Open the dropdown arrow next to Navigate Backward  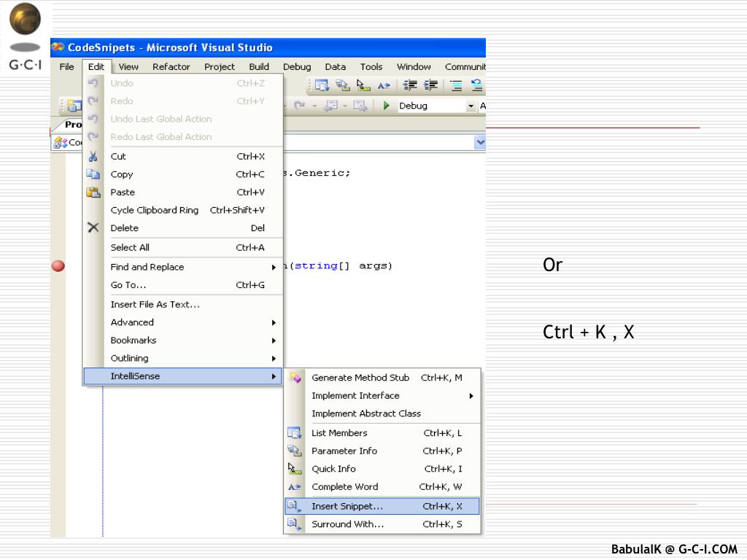tap(345, 106)
